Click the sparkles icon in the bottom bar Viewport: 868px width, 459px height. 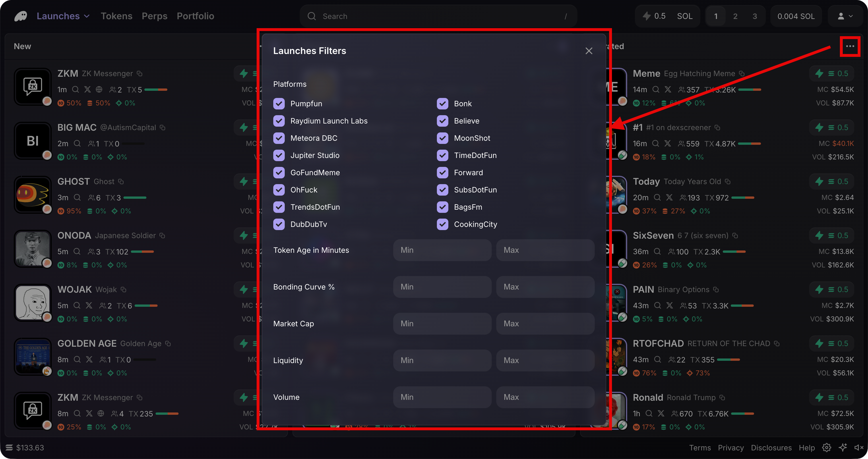click(x=843, y=448)
